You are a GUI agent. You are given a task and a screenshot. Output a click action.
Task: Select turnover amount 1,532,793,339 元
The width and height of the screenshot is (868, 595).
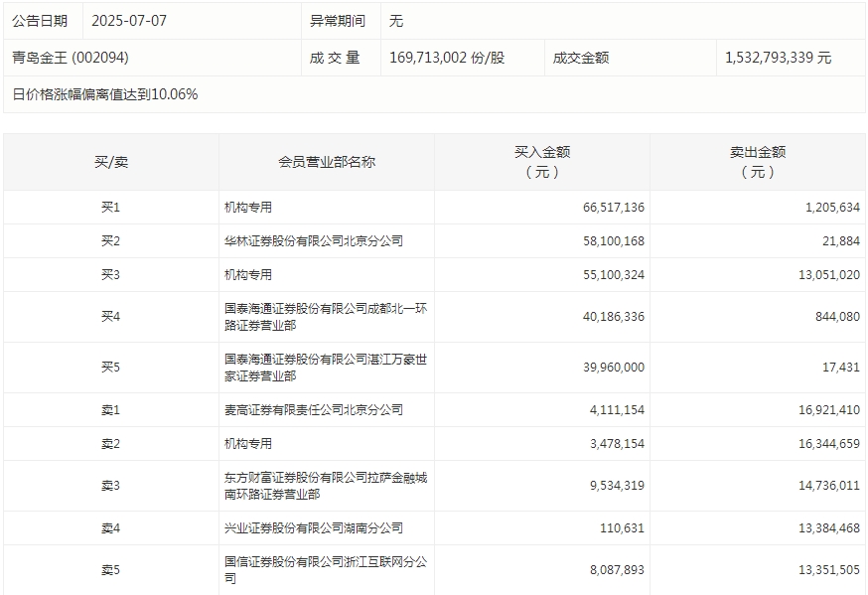[778, 58]
